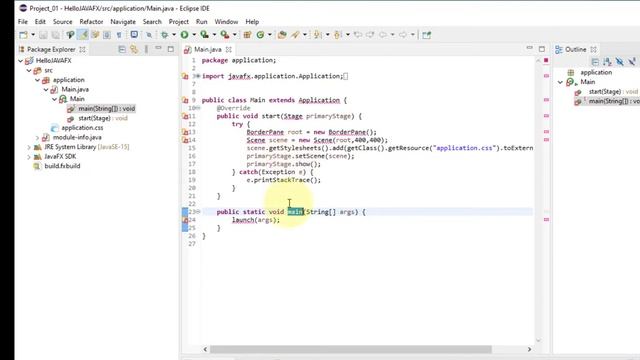Click the New Java Class icon
The width and height of the screenshot is (640, 360).
tap(260, 35)
